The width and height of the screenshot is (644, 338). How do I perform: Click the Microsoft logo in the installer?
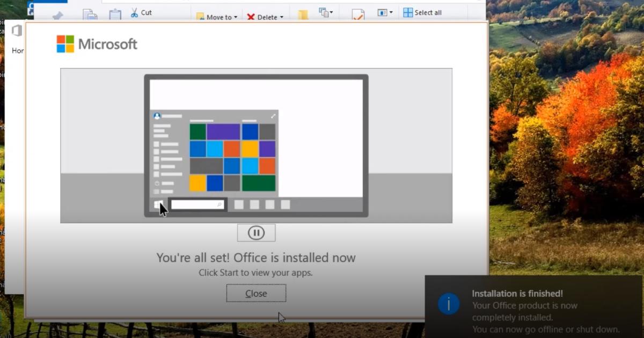pyautogui.click(x=97, y=44)
